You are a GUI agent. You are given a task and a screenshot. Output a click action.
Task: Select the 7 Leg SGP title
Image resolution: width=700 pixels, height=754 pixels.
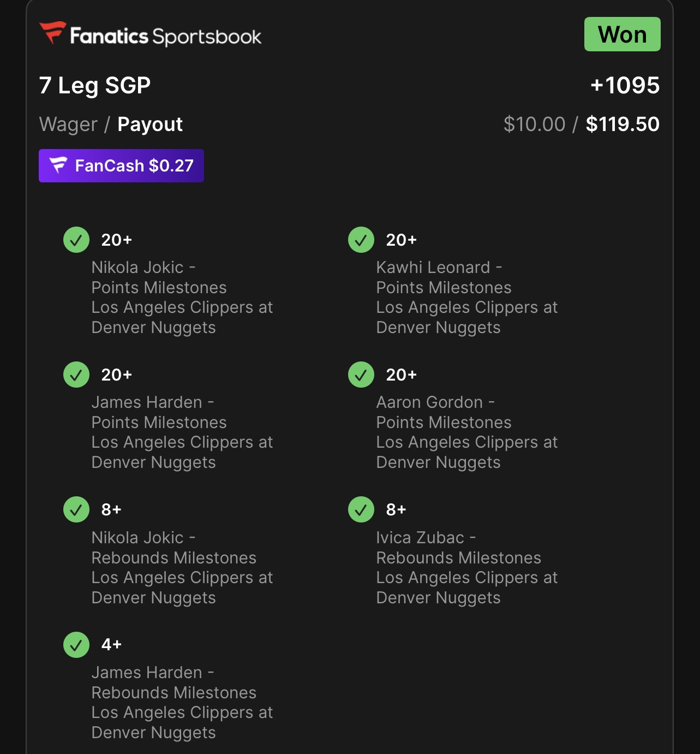(x=95, y=86)
